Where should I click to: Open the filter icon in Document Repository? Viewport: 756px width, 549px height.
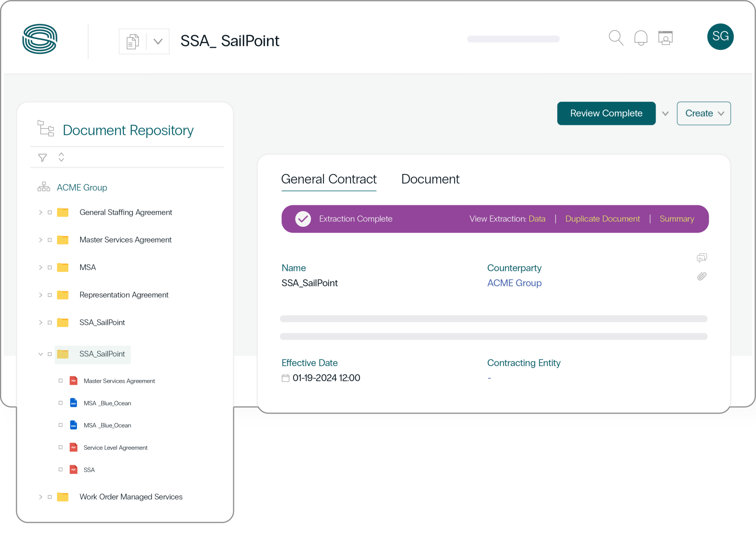[x=42, y=157]
